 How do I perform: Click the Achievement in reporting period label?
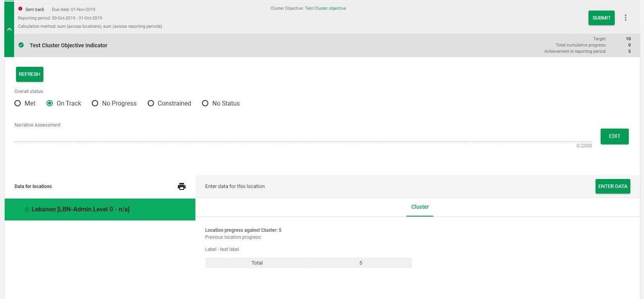pos(575,51)
